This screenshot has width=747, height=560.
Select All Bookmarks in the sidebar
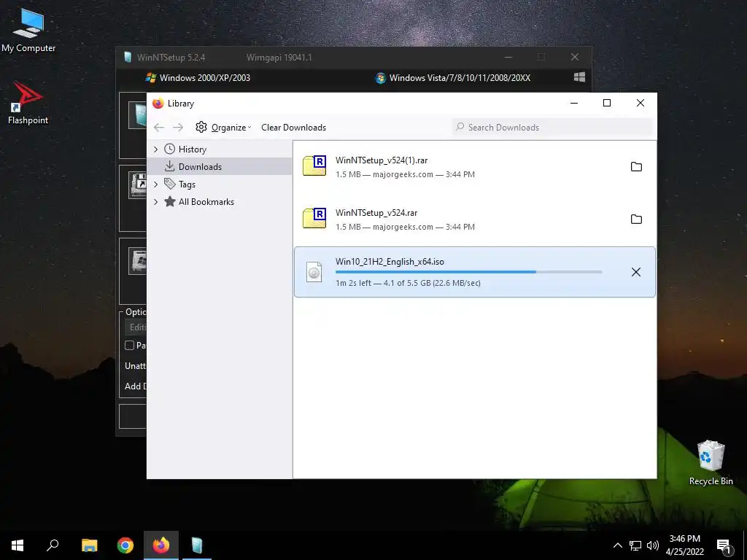[206, 202]
